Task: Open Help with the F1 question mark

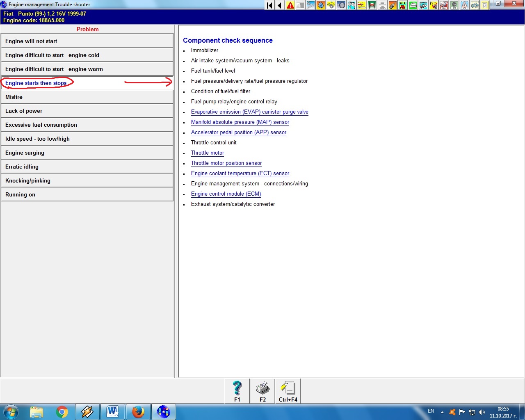Action: tap(237, 391)
